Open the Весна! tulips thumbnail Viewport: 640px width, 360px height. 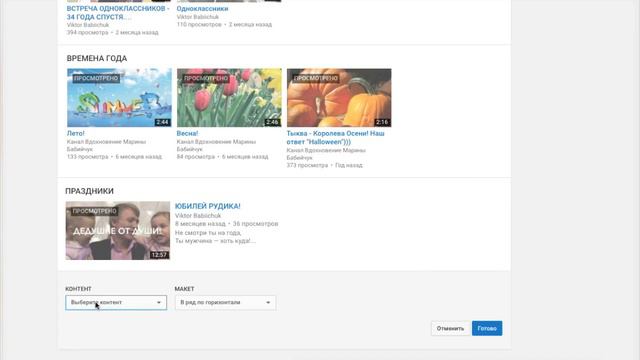point(229,98)
